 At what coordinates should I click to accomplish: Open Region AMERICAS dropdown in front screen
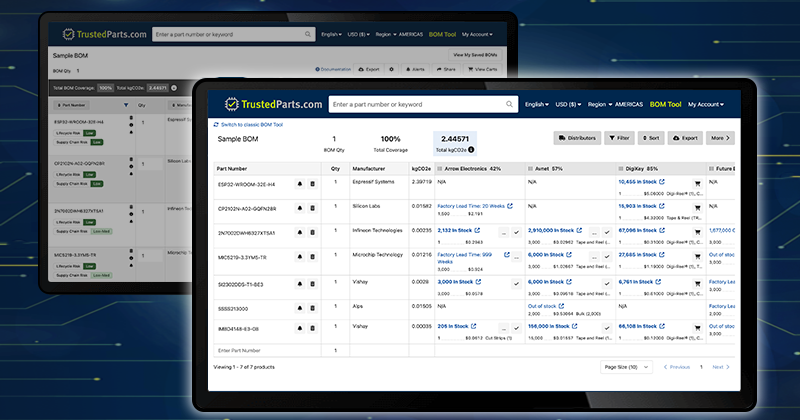tap(615, 104)
